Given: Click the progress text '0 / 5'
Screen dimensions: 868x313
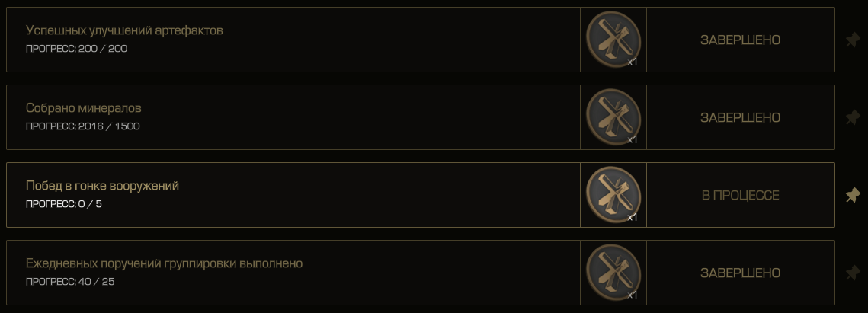Looking at the screenshot, I should point(90,204).
